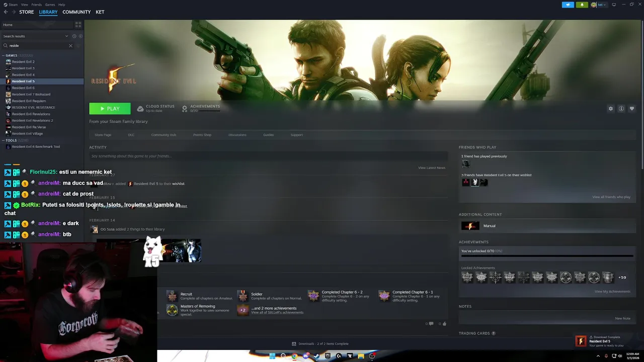The height and width of the screenshot is (362, 644).
Task: Open game settings gear icon
Action: click(x=611, y=109)
